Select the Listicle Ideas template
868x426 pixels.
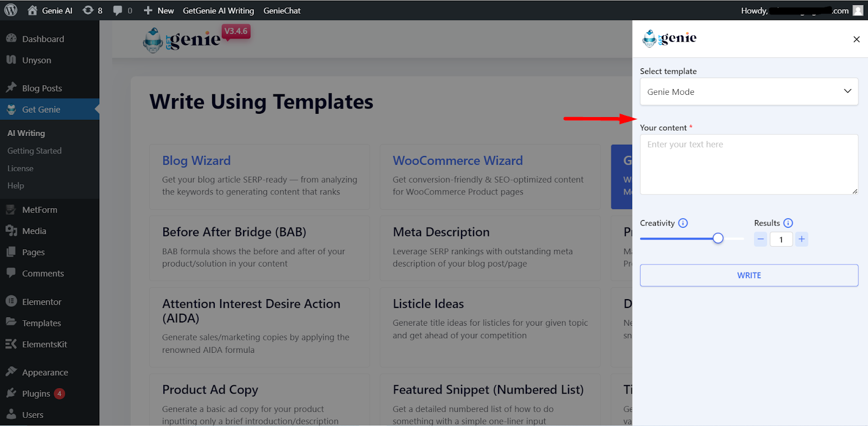(x=490, y=327)
